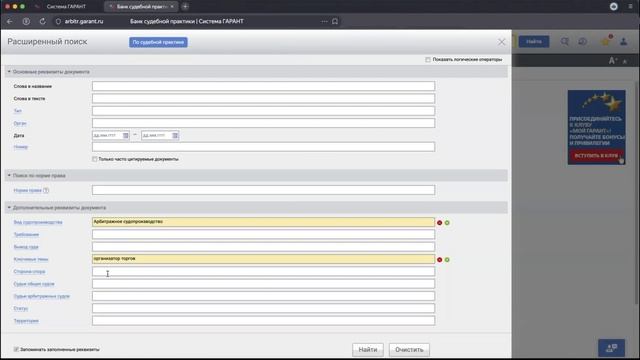Decrease font size with the small A icon
Screen dimensions: 640x360
pyautogui.click(x=624, y=62)
